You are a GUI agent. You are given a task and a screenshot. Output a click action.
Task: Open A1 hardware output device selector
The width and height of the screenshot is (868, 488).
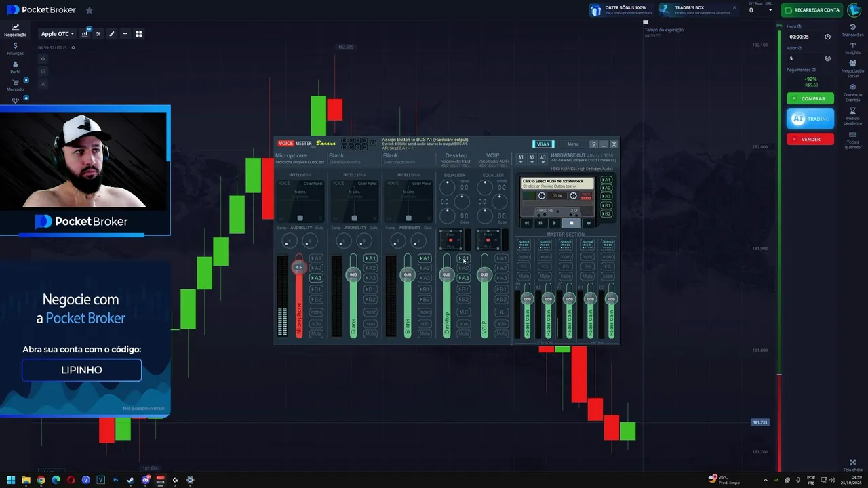coord(521,158)
